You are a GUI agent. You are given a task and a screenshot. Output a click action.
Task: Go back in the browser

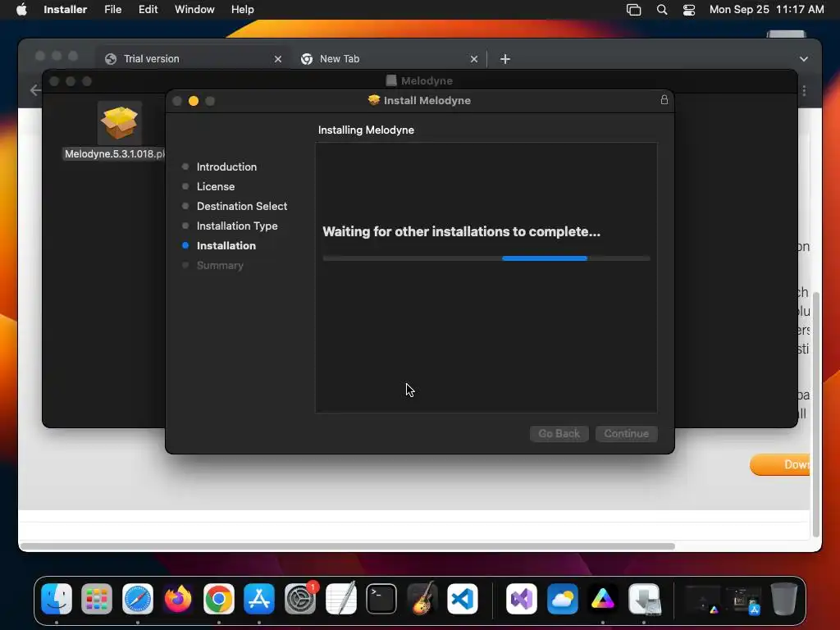point(34,90)
